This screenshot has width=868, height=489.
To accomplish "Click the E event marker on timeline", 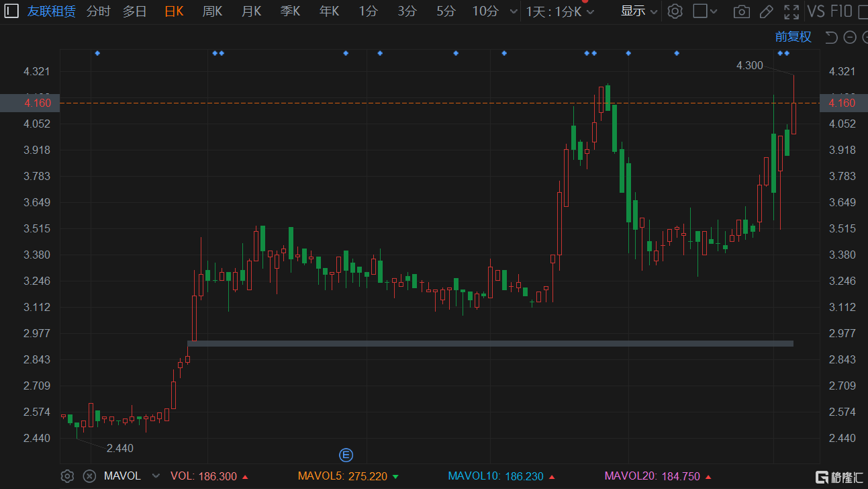I will coord(346,455).
